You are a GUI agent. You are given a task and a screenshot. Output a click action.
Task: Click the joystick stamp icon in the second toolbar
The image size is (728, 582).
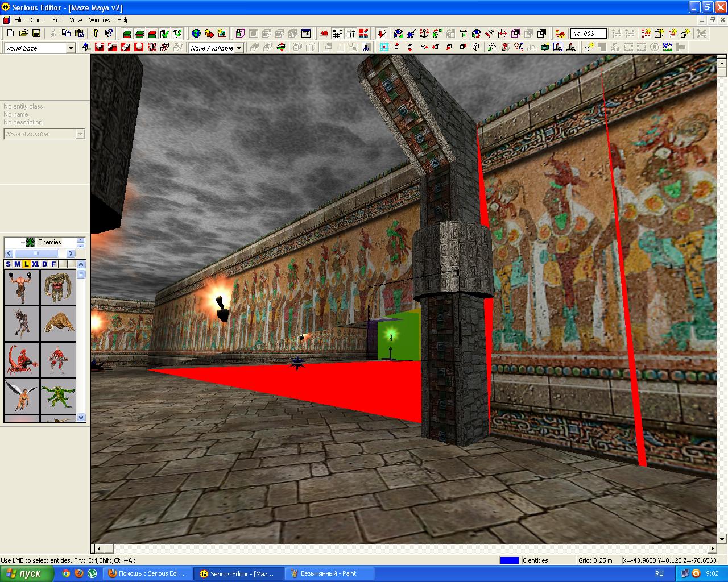(571, 48)
